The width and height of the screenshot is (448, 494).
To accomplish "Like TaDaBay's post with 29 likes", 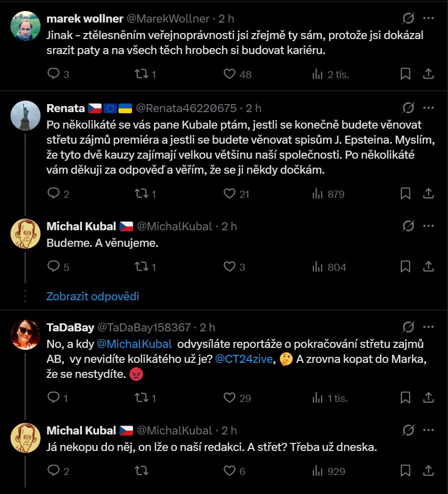I will (229, 398).
